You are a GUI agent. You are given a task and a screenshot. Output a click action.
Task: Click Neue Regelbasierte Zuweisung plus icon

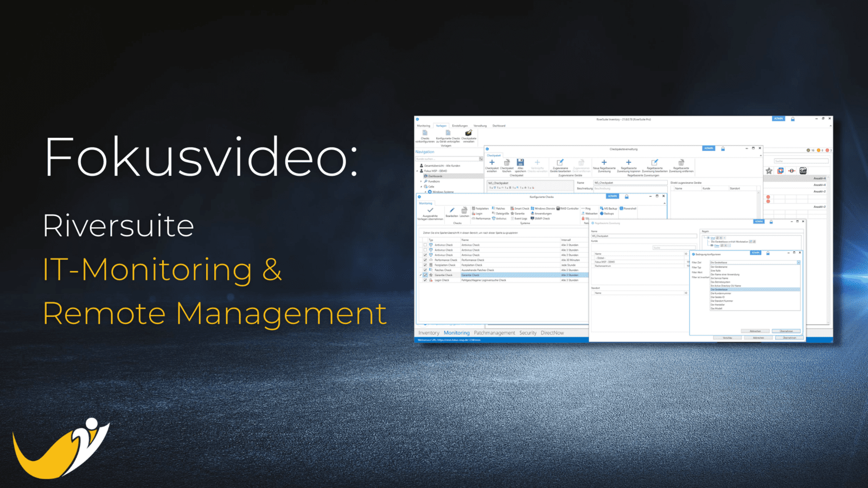604,162
